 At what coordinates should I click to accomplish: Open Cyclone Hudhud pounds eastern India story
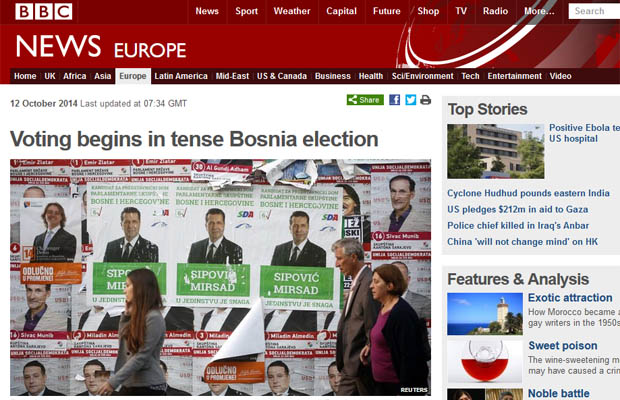[x=528, y=193]
